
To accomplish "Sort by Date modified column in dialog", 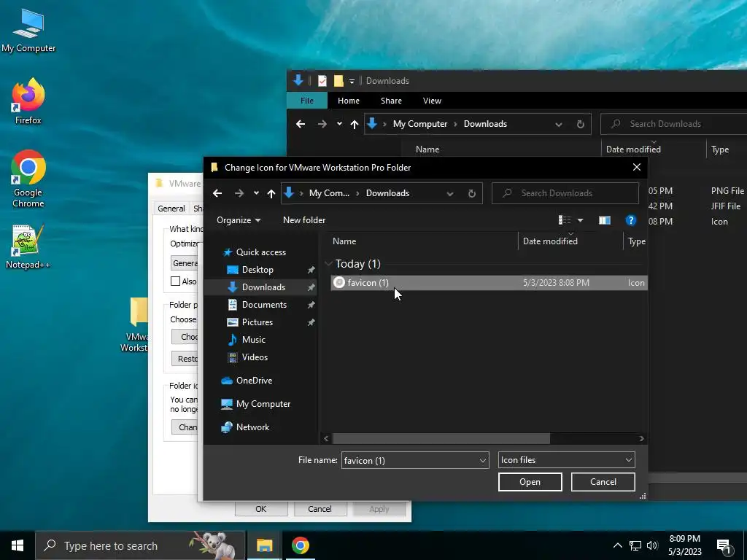I will click(550, 241).
